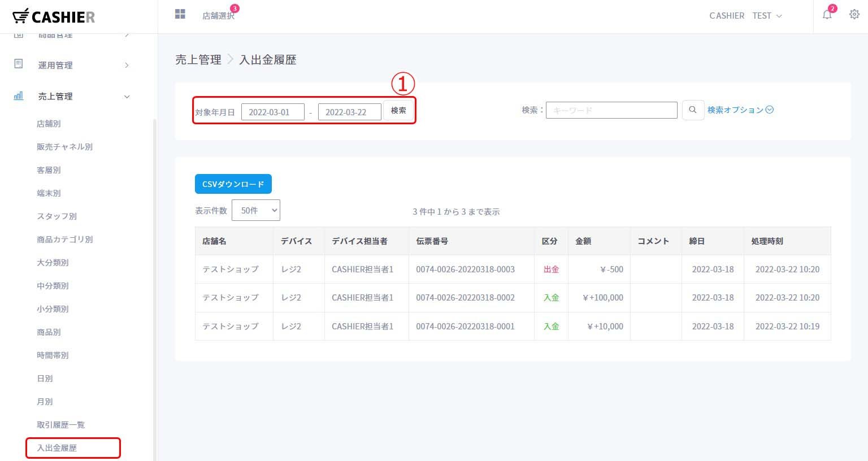Select 取引履歴一覧 in sidebar
The width and height of the screenshot is (868, 461).
click(60, 425)
